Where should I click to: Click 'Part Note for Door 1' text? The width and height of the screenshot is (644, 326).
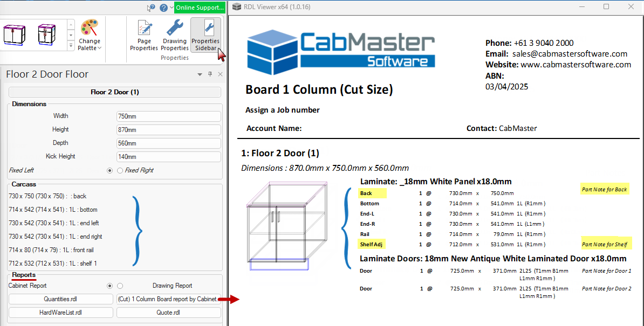607,270
